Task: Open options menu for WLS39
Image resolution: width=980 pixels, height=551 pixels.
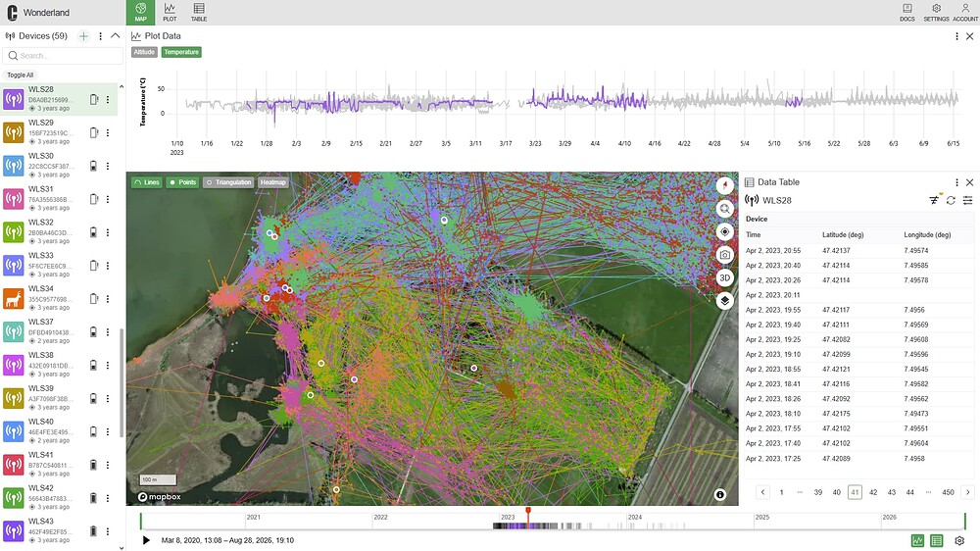Action: pos(108,398)
